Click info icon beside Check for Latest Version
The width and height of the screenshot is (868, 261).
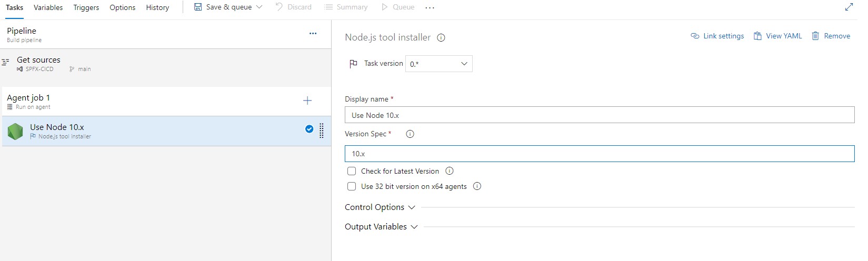(450, 171)
